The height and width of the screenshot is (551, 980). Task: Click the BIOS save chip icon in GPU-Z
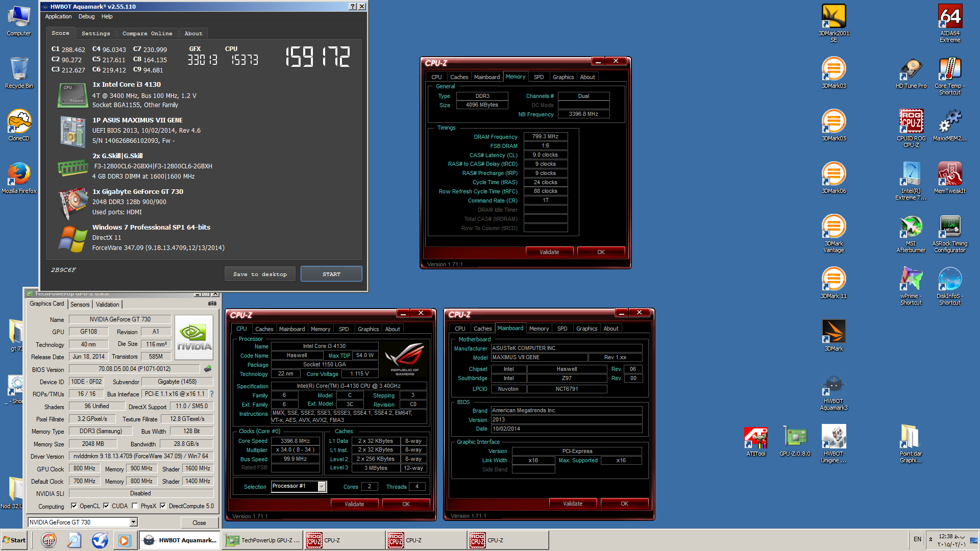click(208, 369)
